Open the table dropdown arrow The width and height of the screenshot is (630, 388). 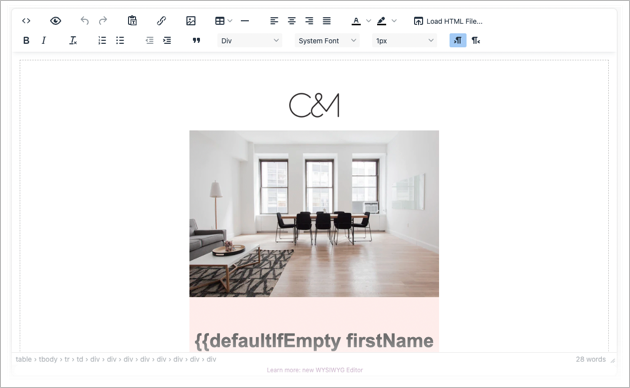tap(230, 20)
